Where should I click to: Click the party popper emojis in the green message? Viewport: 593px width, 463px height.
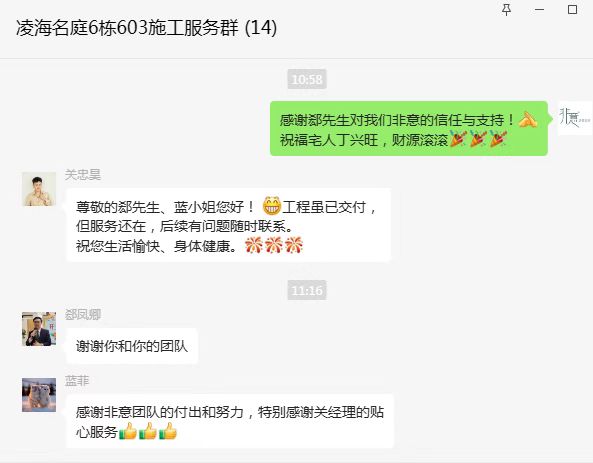(x=478, y=139)
